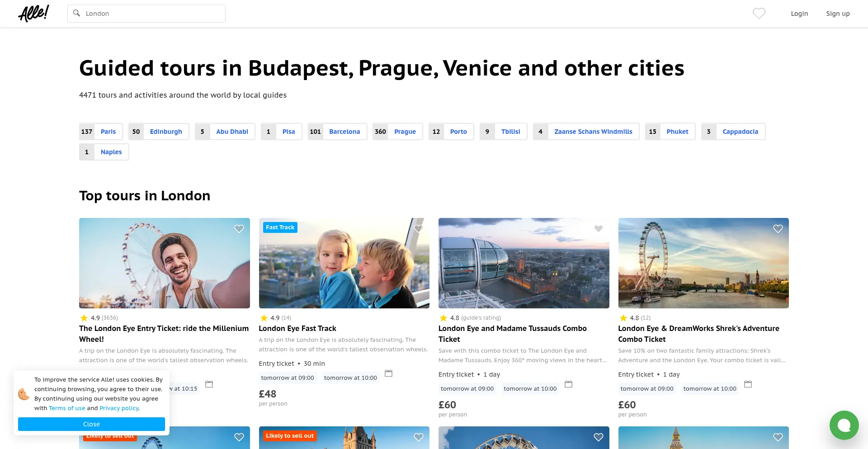Open the Sign up link
This screenshot has height=449, width=868.
pos(838,14)
